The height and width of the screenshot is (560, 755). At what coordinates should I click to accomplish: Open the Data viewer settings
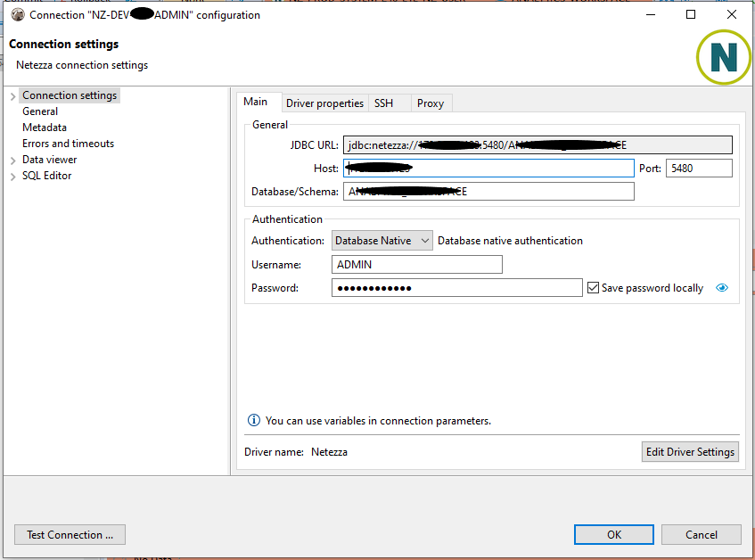click(49, 159)
